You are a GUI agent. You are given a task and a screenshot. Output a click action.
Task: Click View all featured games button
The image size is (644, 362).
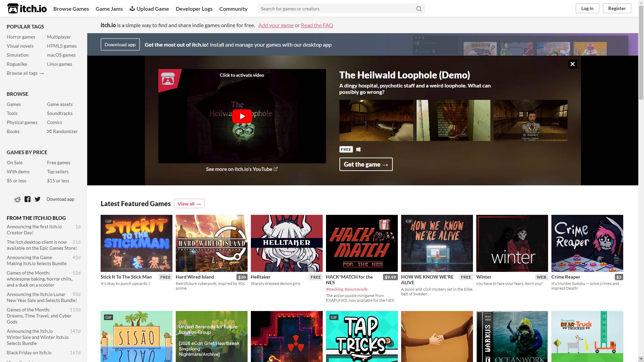[x=189, y=204]
